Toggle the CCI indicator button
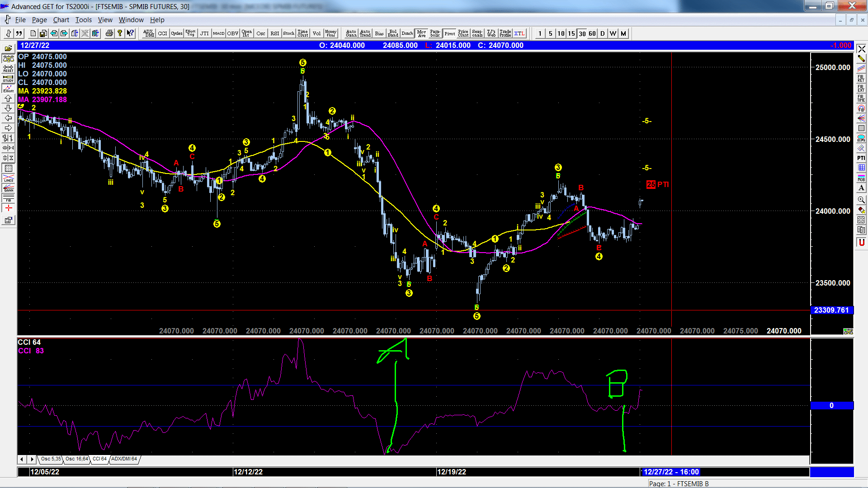This screenshot has height=488, width=868. point(163,33)
